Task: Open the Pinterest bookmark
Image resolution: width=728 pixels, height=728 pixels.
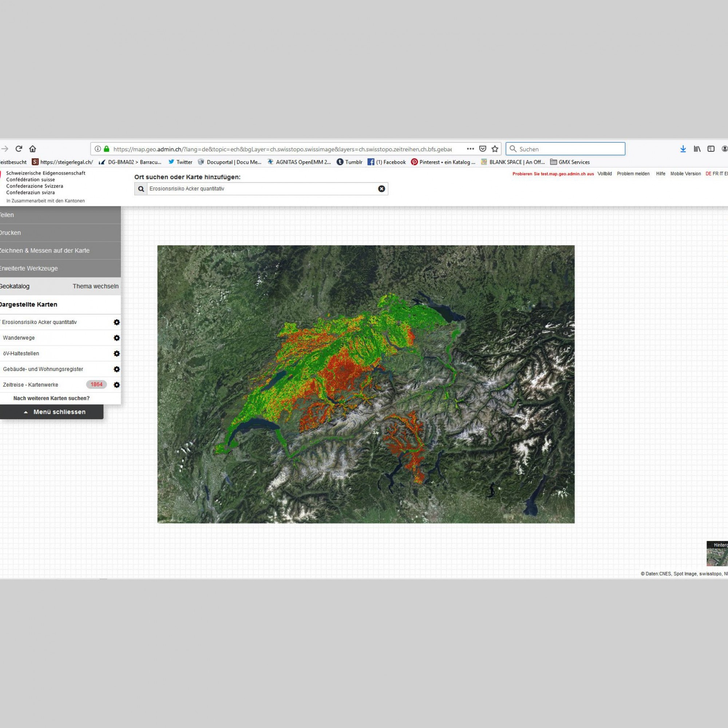Action: tap(443, 162)
